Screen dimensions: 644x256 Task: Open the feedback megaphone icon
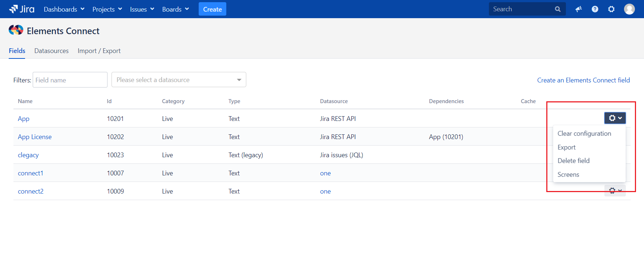coord(579,9)
